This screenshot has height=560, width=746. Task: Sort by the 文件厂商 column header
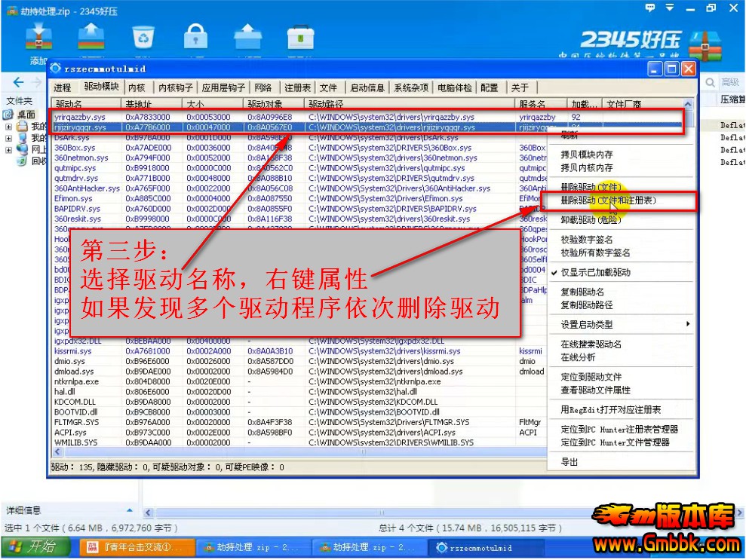tap(642, 103)
